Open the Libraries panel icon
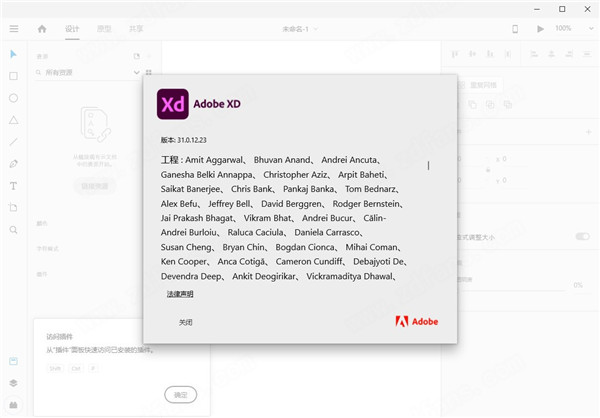 click(13, 361)
